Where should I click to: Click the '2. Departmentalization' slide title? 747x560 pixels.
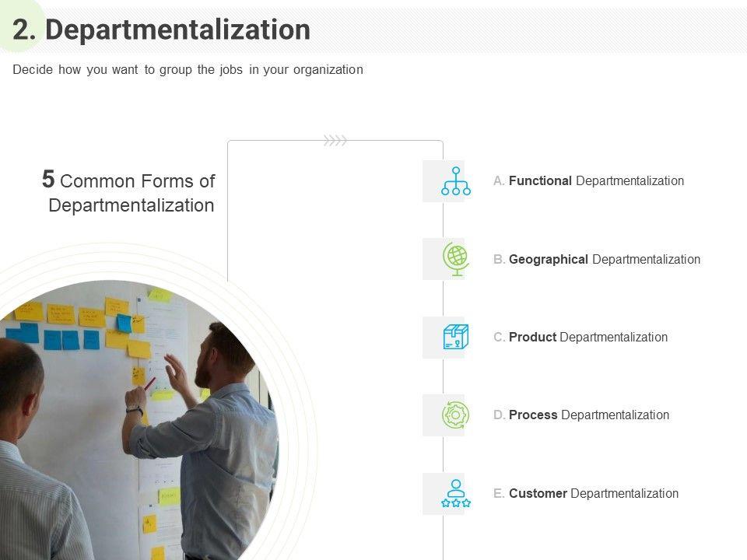[162, 30]
